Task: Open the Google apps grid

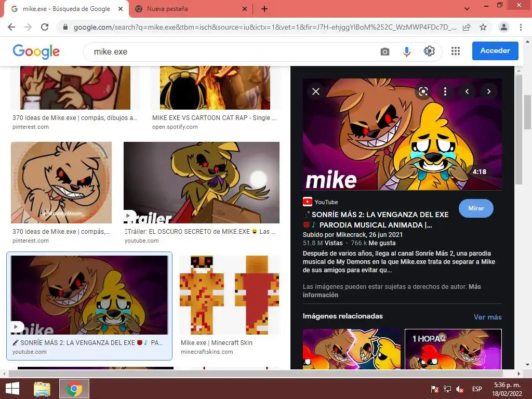Action: (456, 51)
